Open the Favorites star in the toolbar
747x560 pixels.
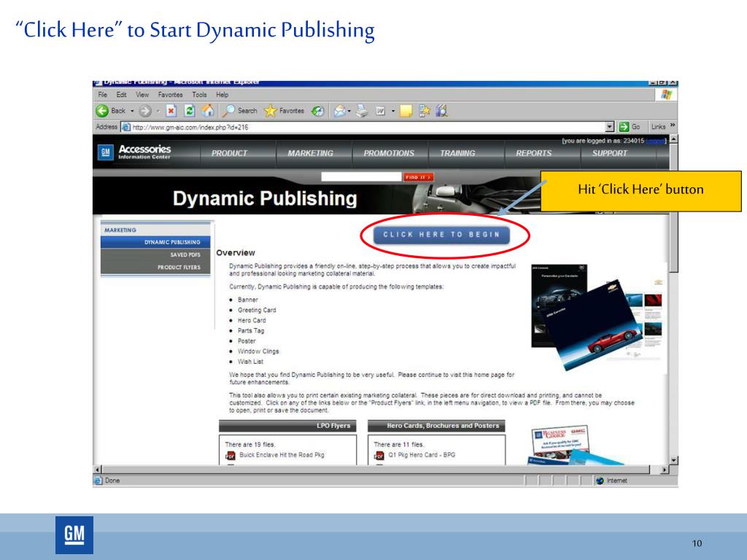click(x=270, y=111)
